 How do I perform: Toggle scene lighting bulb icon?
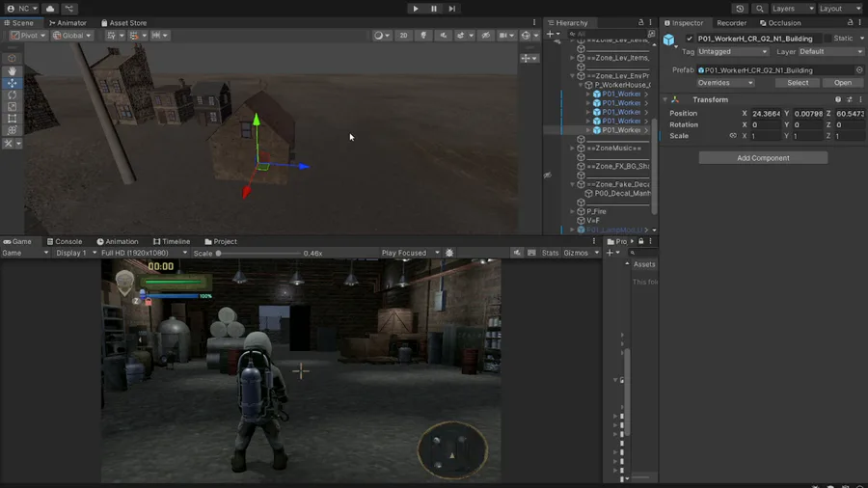tap(423, 36)
